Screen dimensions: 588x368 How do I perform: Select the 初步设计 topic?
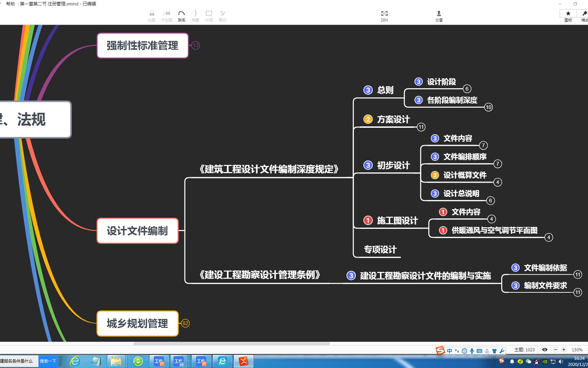393,165
